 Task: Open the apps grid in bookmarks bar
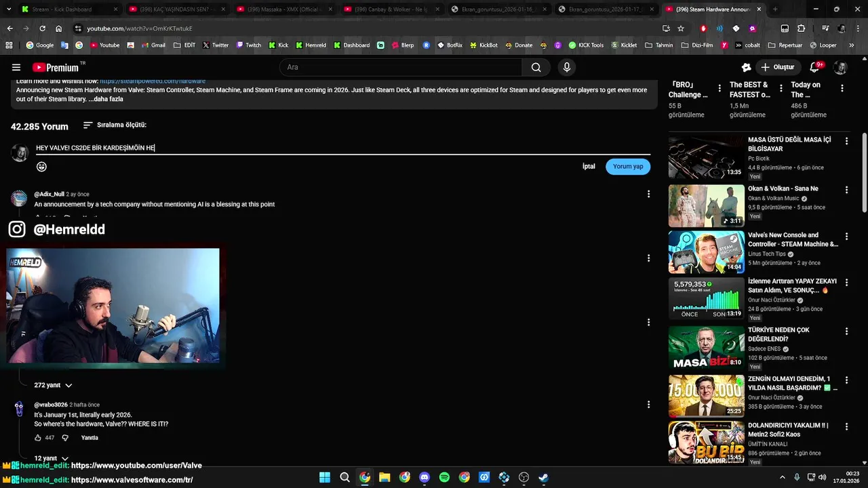9,45
